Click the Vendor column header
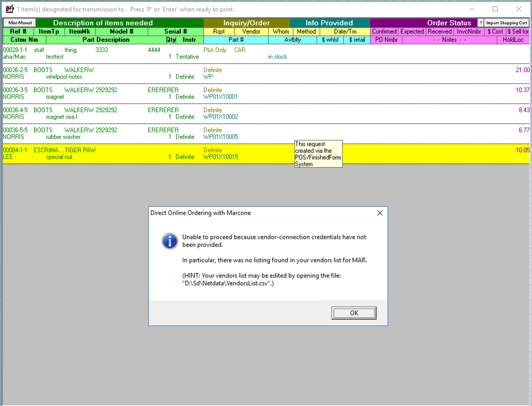The height and width of the screenshot is (406, 532). (x=251, y=31)
